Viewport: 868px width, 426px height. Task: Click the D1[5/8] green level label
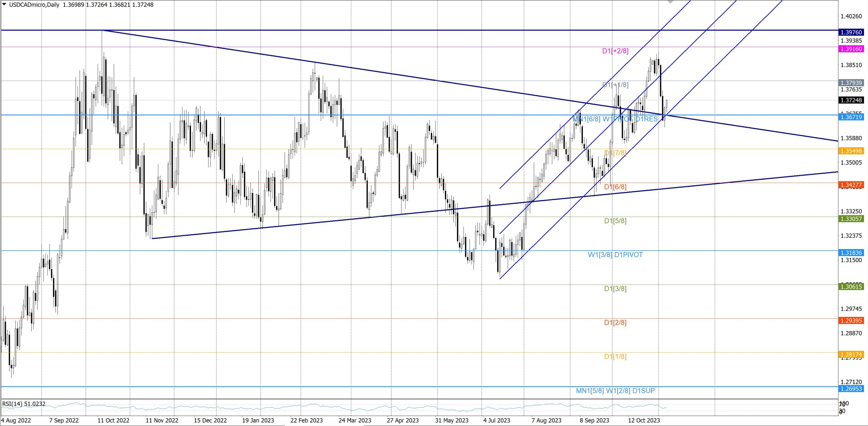point(615,221)
